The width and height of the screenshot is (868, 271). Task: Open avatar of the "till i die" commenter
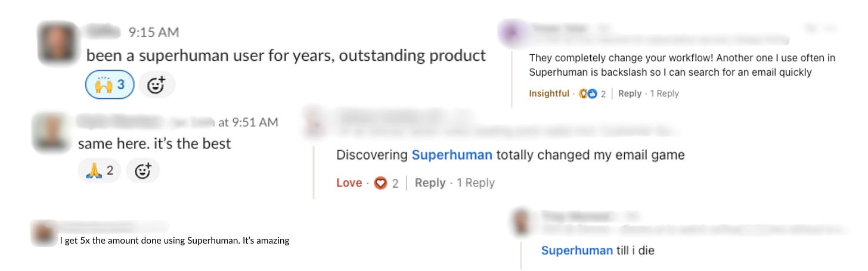click(522, 222)
